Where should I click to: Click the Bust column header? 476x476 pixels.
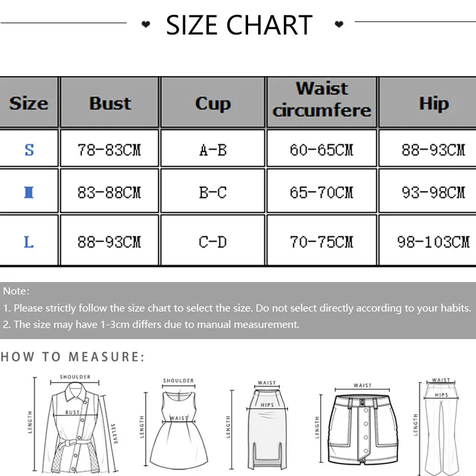coord(110,103)
